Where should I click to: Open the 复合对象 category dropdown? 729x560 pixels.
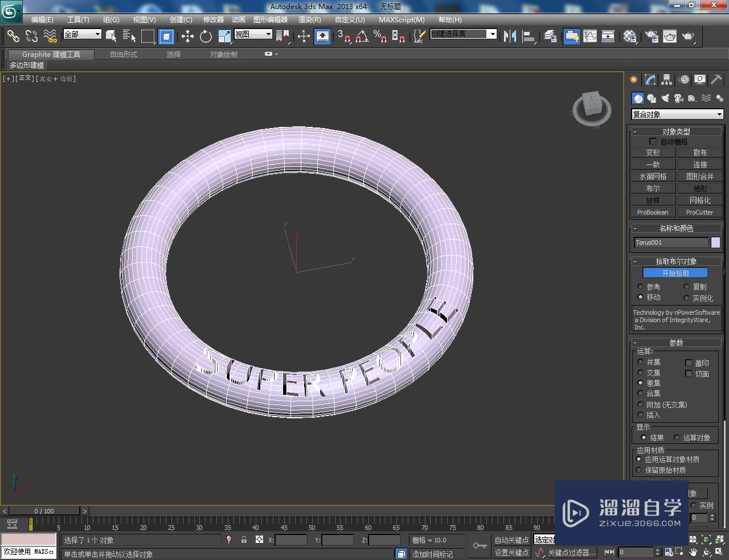point(677,114)
